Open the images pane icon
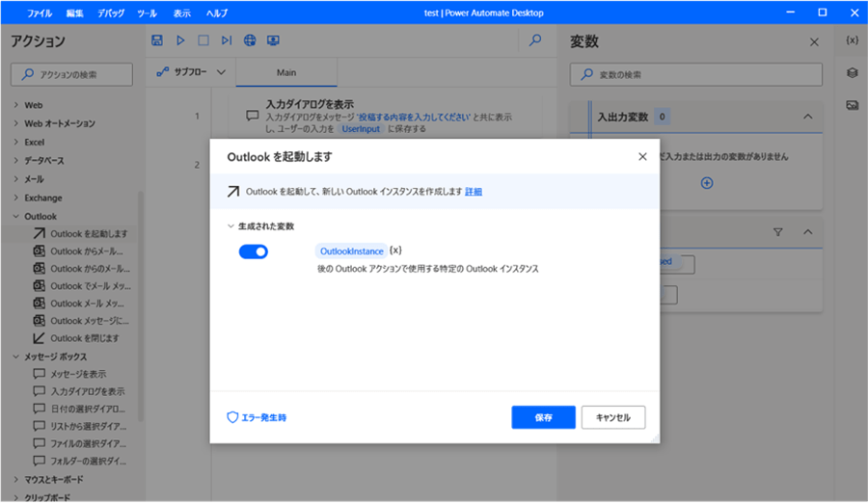Viewport: 868px width, 503px height. [x=853, y=105]
